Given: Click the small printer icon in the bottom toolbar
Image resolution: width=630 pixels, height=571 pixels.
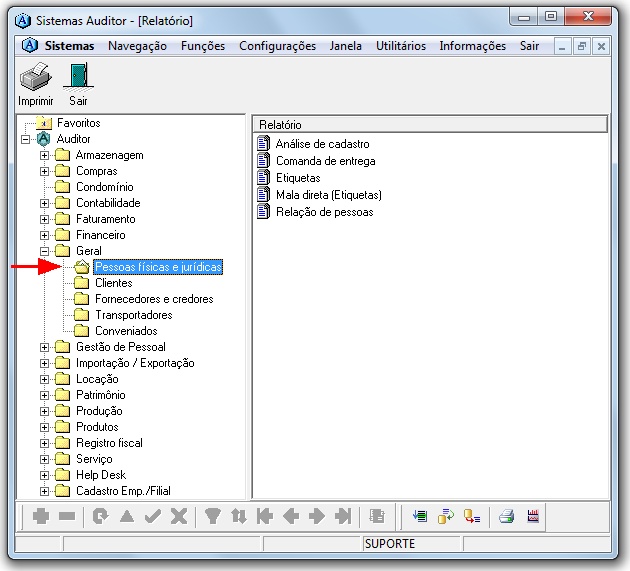Looking at the screenshot, I should (x=506, y=516).
